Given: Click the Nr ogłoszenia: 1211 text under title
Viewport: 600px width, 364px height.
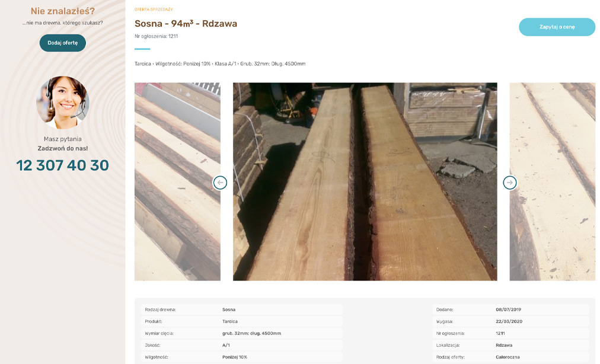Looking at the screenshot, I should pyautogui.click(x=156, y=36).
